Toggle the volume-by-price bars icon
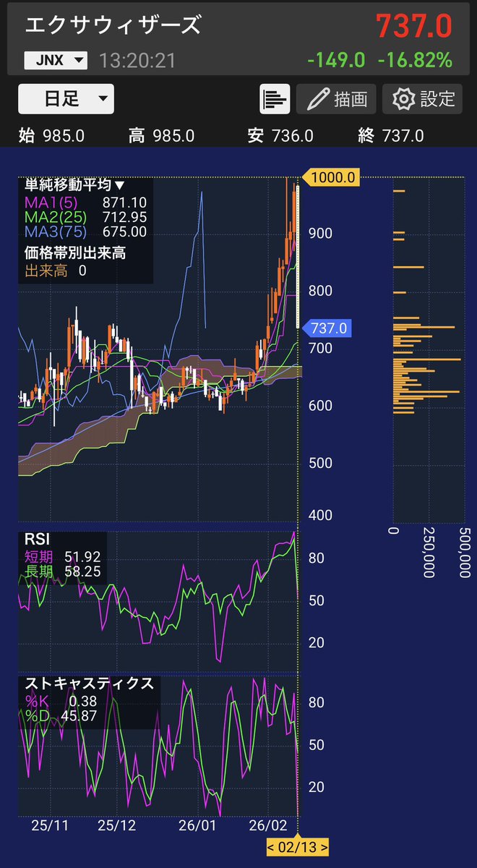Screen dimensions: 477x868 coord(275,98)
